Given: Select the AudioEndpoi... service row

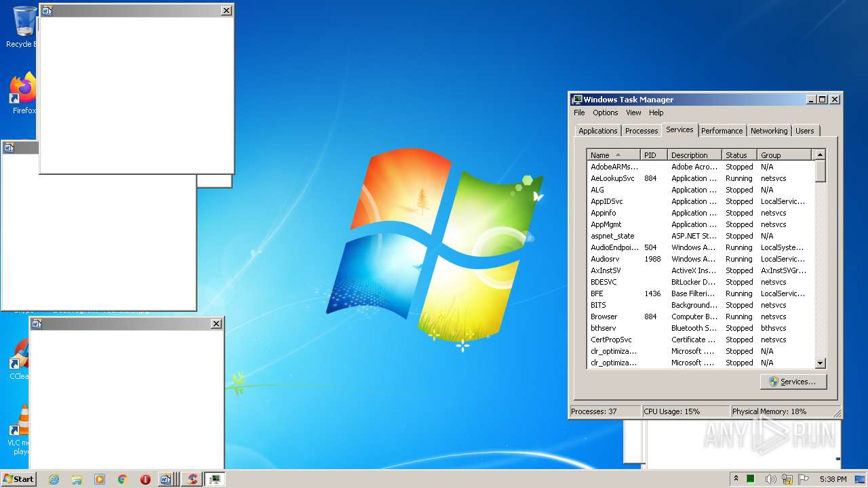Looking at the screenshot, I should coord(701,247).
